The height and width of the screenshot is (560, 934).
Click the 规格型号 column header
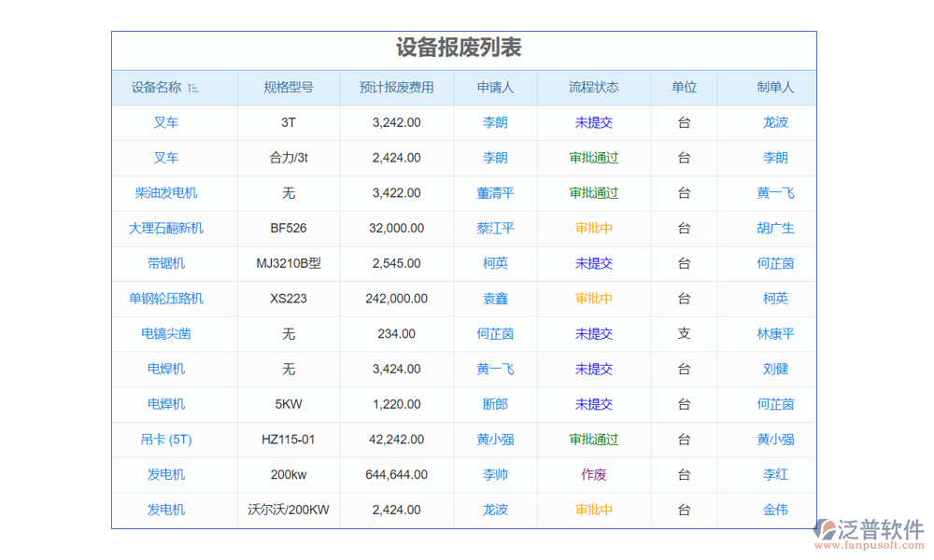[x=289, y=88]
